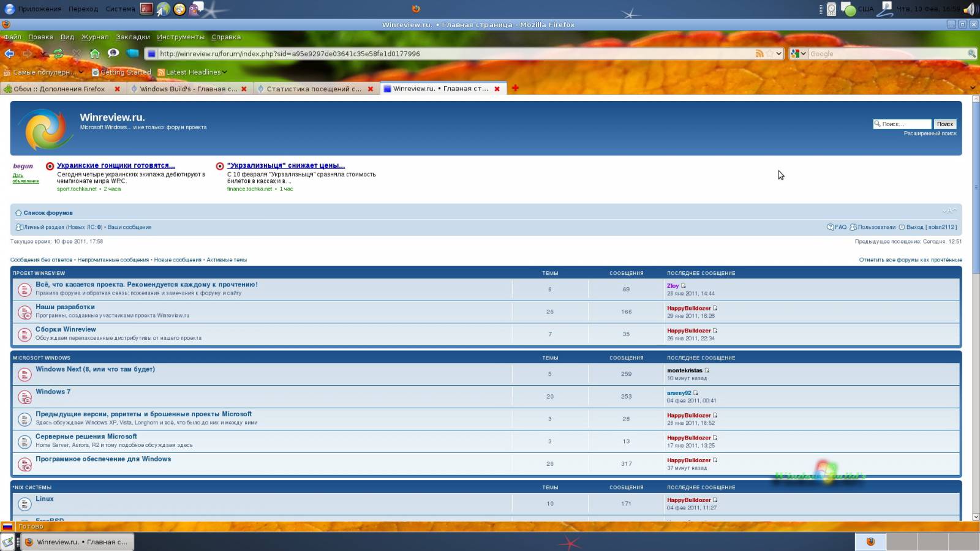Click the show desktop icon in bottom panel
The height and width of the screenshot is (551, 980).
[8, 542]
